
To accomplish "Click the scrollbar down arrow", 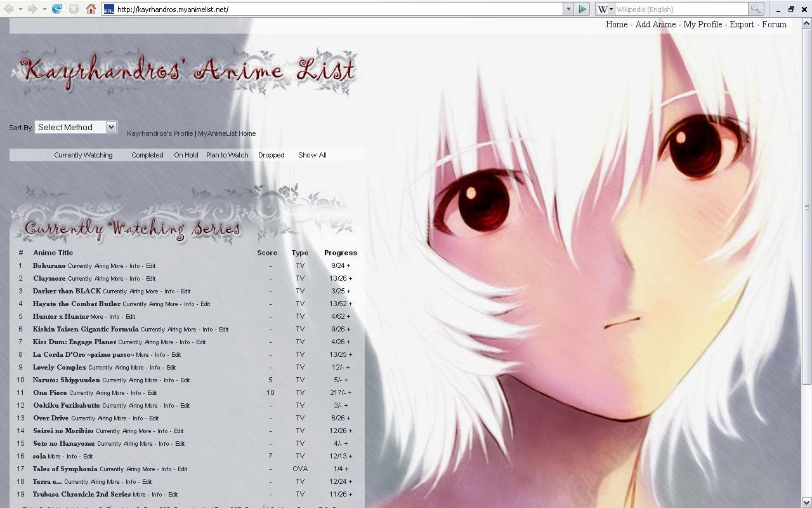I will (x=807, y=502).
